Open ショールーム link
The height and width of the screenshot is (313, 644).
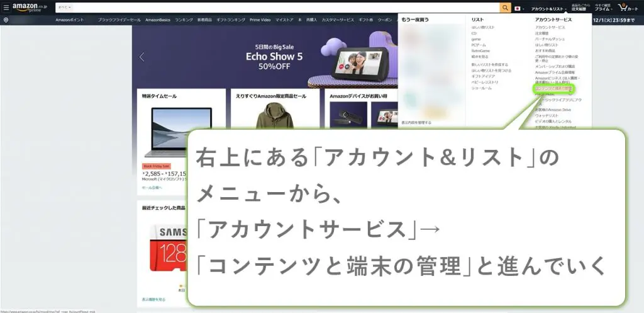click(481, 88)
